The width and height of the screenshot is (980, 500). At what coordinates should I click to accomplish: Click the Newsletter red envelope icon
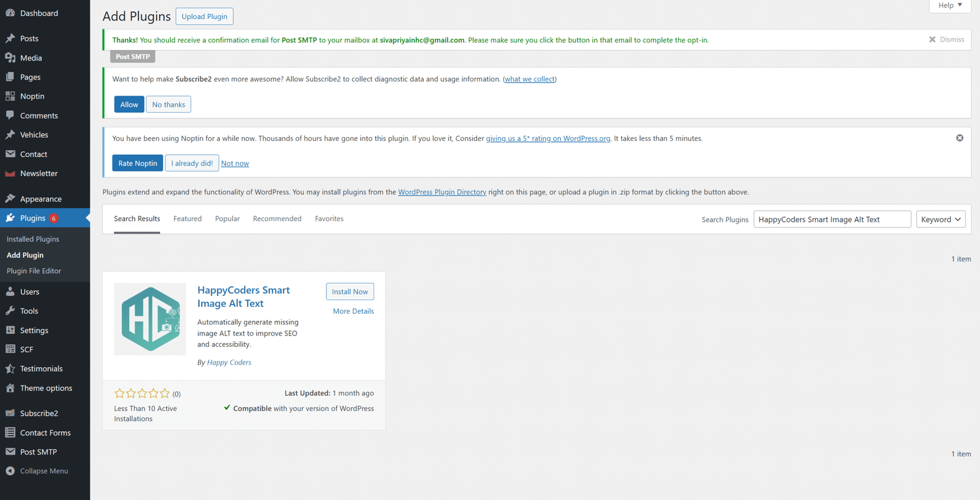coord(10,173)
